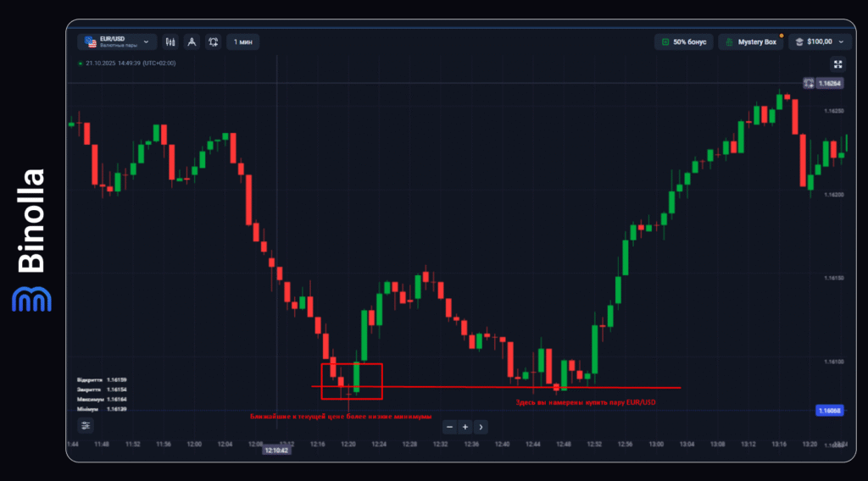Click the 12:10:42 crosshair time marker
The width and height of the screenshot is (868, 481).
(277, 451)
